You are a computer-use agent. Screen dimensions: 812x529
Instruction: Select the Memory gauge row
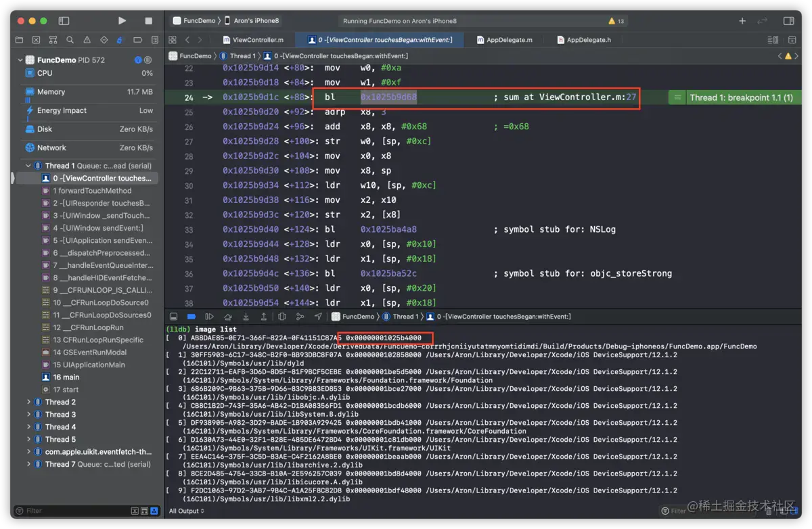88,92
